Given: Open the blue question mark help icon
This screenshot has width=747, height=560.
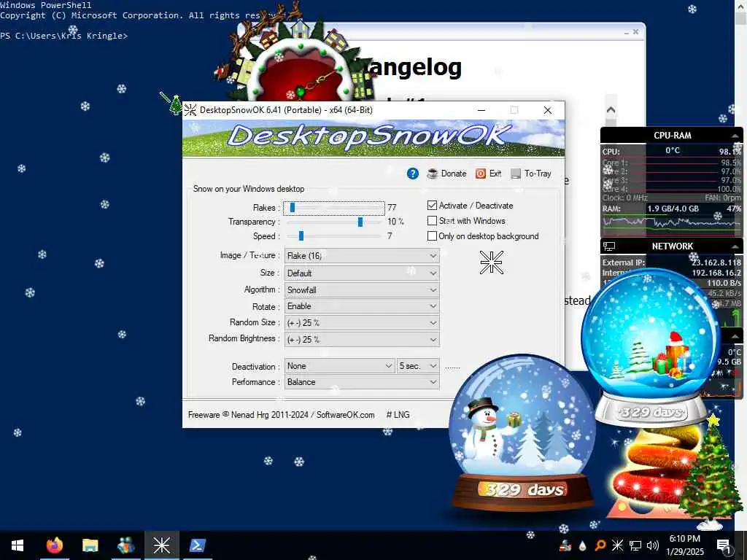Looking at the screenshot, I should [x=413, y=174].
